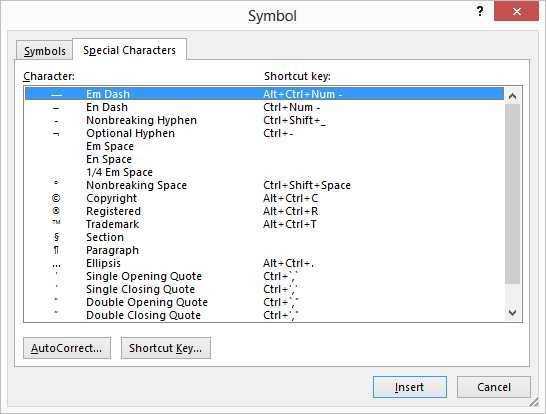Click the help question mark icon
This screenshot has height=414, width=546.
click(480, 11)
